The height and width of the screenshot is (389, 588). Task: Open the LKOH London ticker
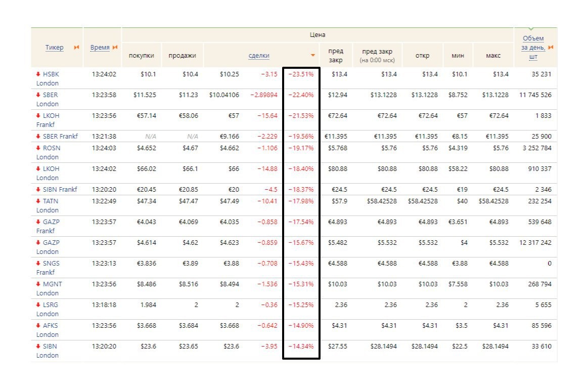(x=48, y=174)
